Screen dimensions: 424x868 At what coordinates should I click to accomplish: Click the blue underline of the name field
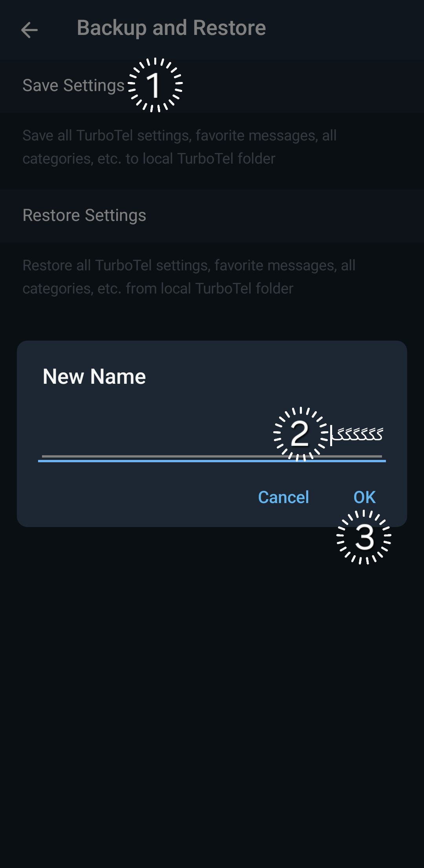point(212,461)
